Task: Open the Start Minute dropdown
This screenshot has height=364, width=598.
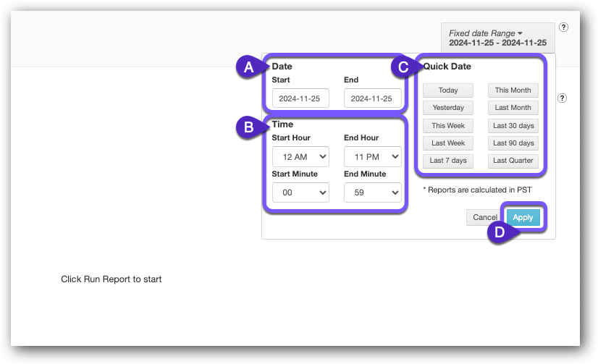Action: pos(300,192)
